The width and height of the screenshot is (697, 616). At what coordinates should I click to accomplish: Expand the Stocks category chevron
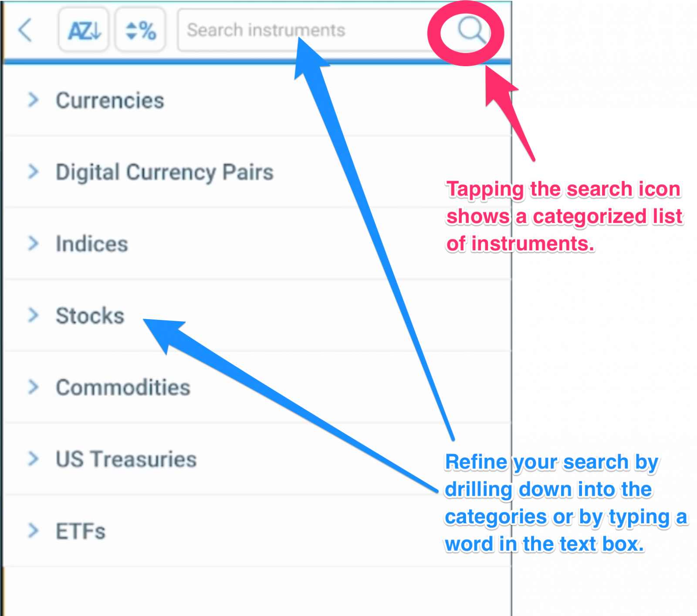point(33,316)
